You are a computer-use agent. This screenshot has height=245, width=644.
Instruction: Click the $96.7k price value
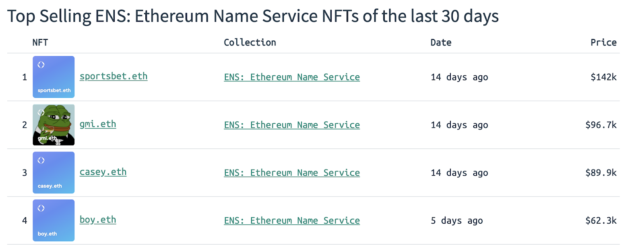point(601,125)
